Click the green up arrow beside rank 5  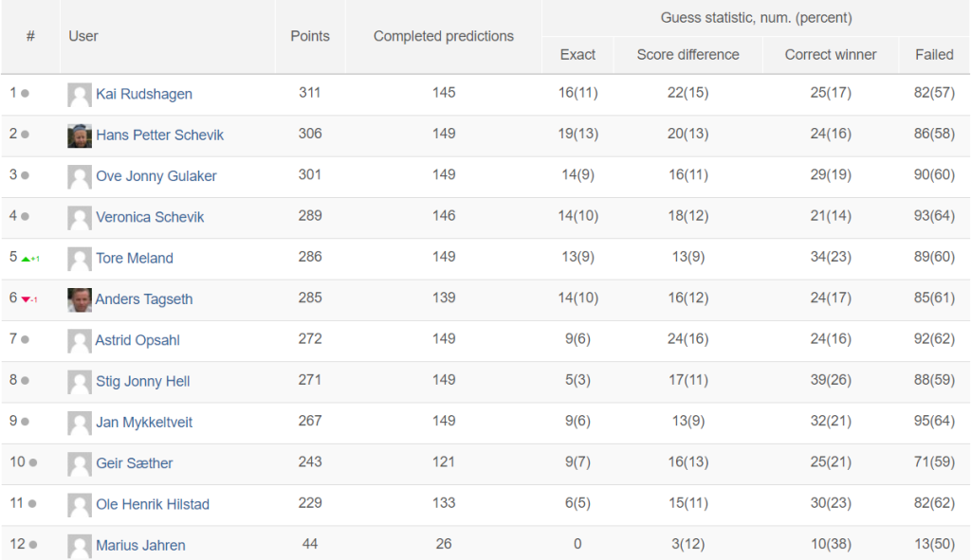coord(26,259)
